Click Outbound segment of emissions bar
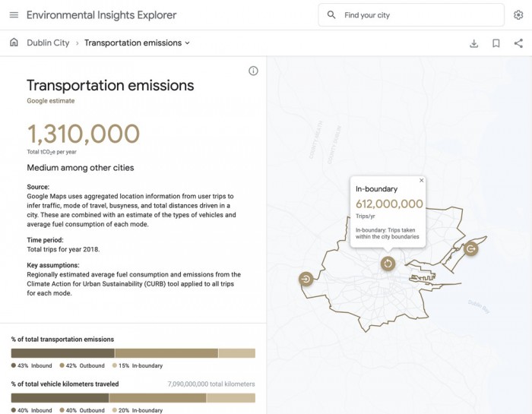 166,353
